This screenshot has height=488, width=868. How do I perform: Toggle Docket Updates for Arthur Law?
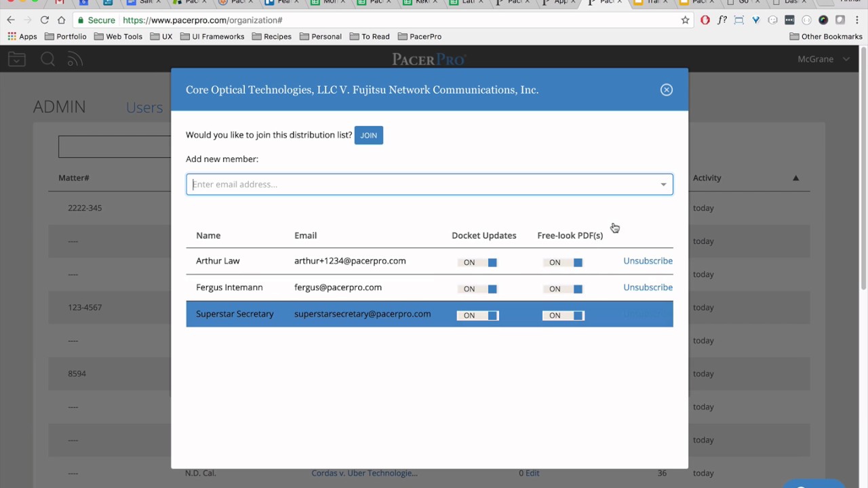[477, 262]
